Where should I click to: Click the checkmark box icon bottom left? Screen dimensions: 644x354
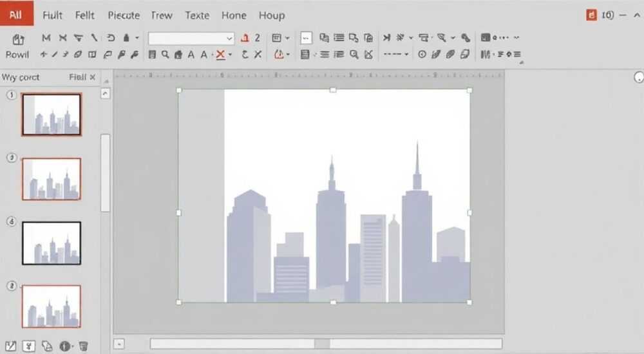click(x=11, y=346)
